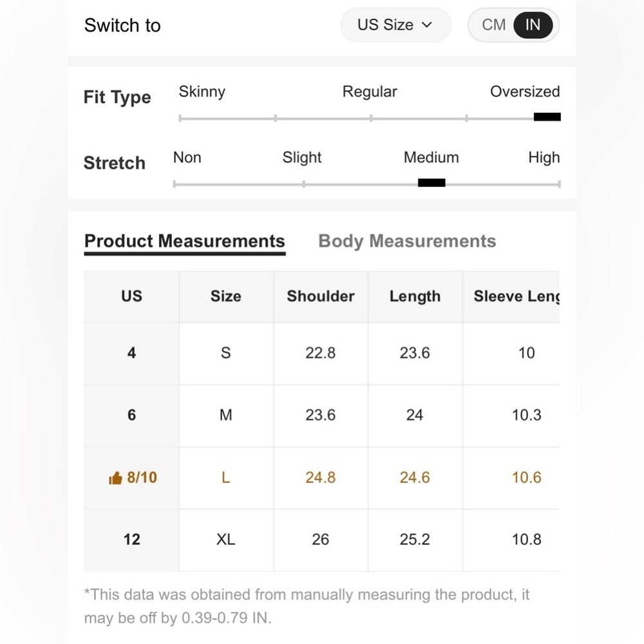Image resolution: width=644 pixels, height=644 pixels.
Task: Click the Length column header
Action: click(415, 296)
